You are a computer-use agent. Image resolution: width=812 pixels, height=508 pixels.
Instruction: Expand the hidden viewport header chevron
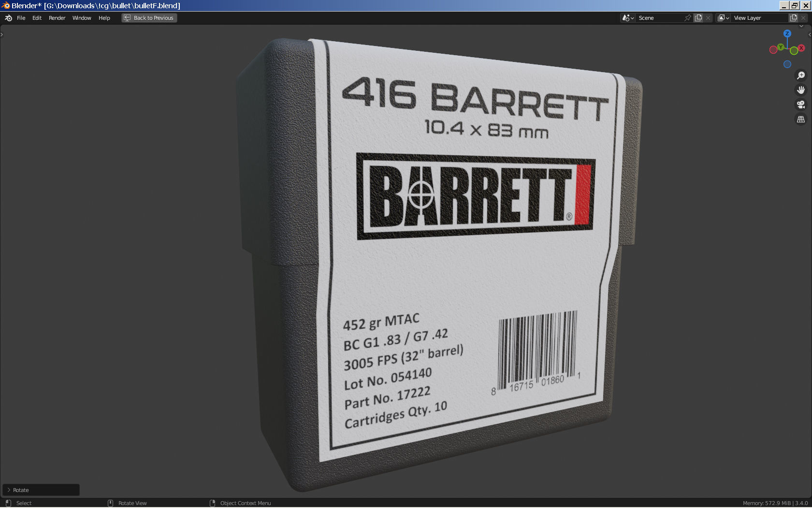pyautogui.click(x=801, y=26)
